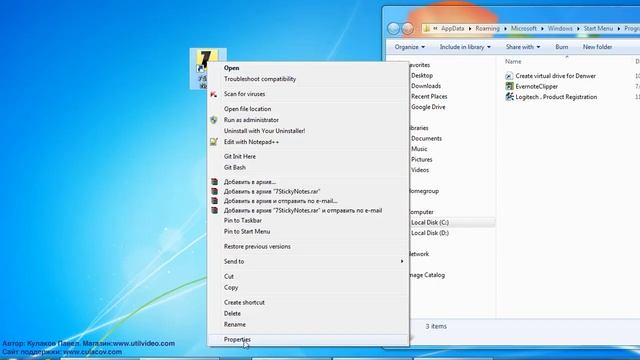640x360 pixels.
Task: Choose Open in the context menu
Action: 231,68
